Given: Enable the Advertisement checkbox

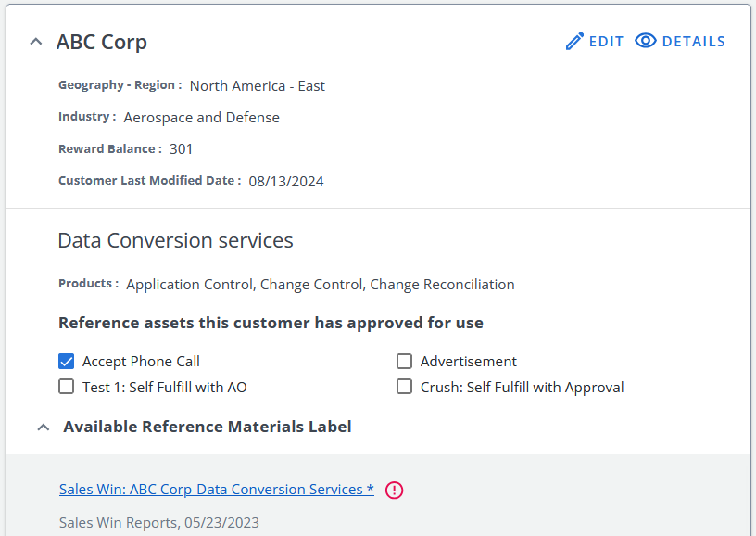Looking at the screenshot, I should tap(404, 361).
